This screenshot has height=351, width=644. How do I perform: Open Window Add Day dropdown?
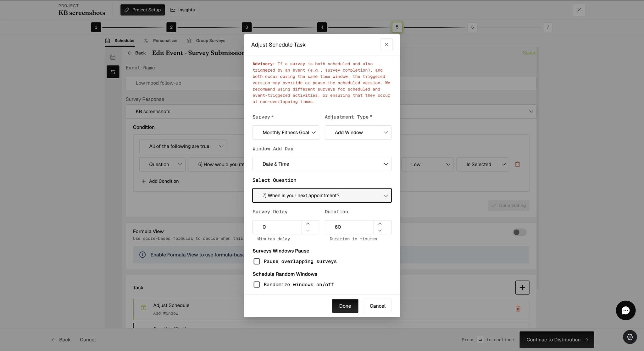pyautogui.click(x=322, y=164)
